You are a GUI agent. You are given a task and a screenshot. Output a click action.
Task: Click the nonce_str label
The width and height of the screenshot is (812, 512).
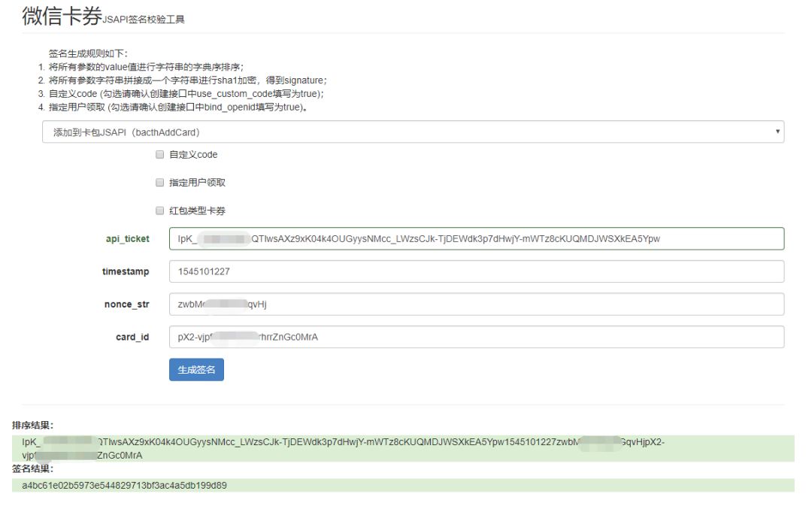(127, 304)
